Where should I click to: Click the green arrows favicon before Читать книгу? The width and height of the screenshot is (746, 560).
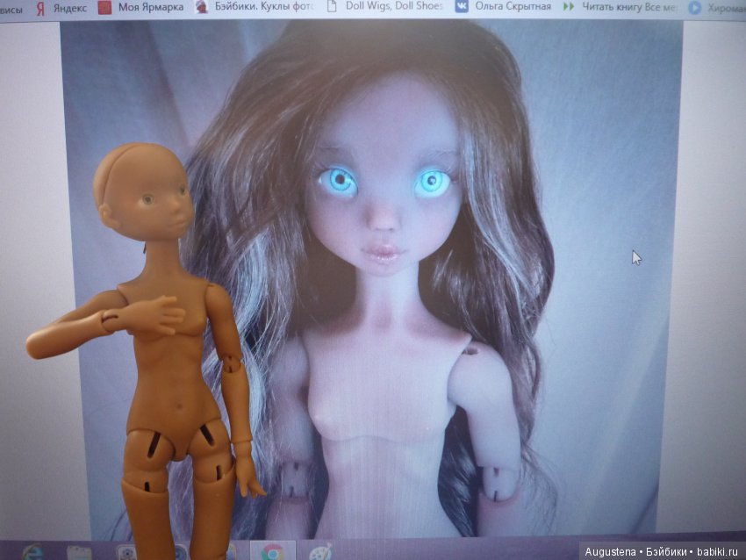point(568,7)
